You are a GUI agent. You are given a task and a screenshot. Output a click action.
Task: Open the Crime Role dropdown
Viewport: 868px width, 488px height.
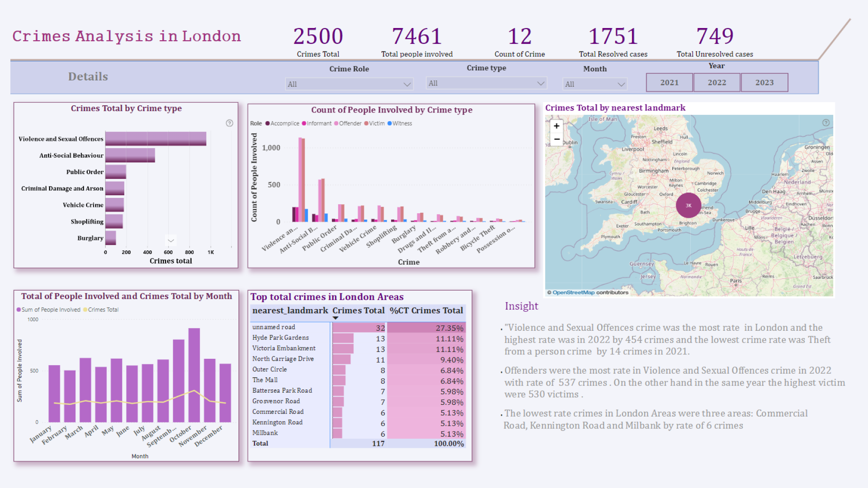(x=349, y=84)
